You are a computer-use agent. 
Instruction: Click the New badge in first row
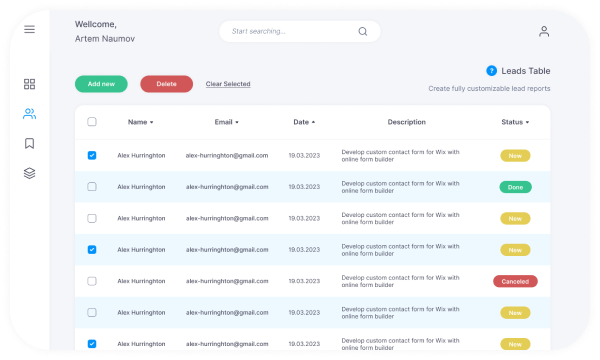[x=515, y=156]
